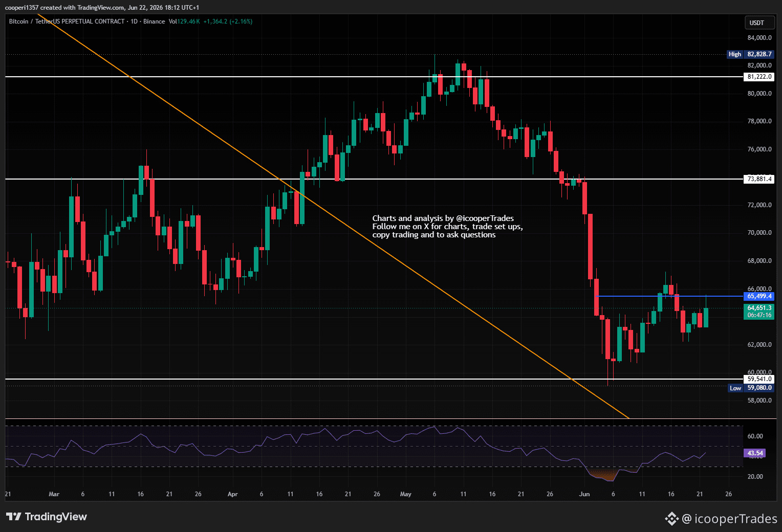Click the +1,364.2 (+2.16%) change value
Screen dimensions: 782x532
tap(228, 21)
